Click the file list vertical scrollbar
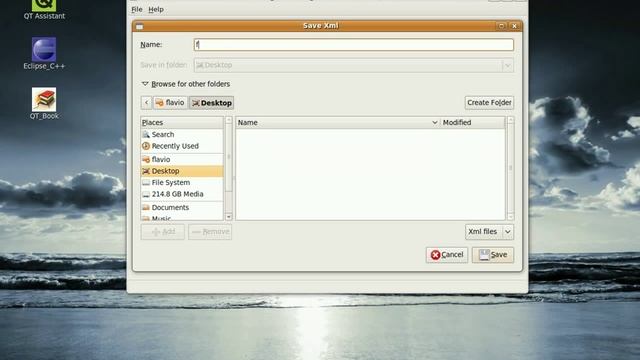The height and width of the screenshot is (360, 640). (x=510, y=168)
